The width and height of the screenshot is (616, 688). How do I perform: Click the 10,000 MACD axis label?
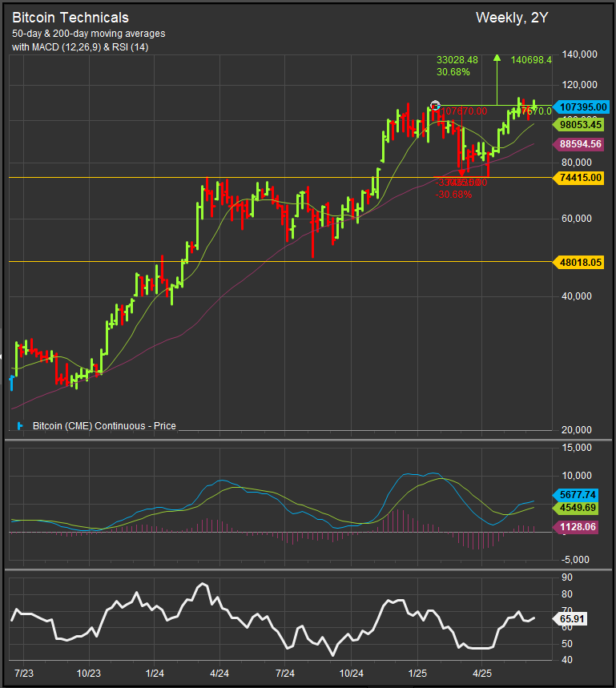point(577,476)
